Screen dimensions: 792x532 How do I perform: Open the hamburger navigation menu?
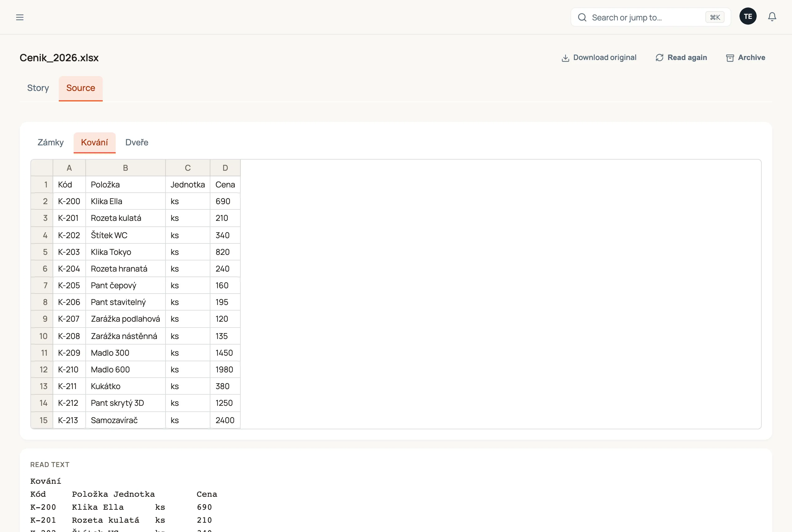click(x=20, y=17)
